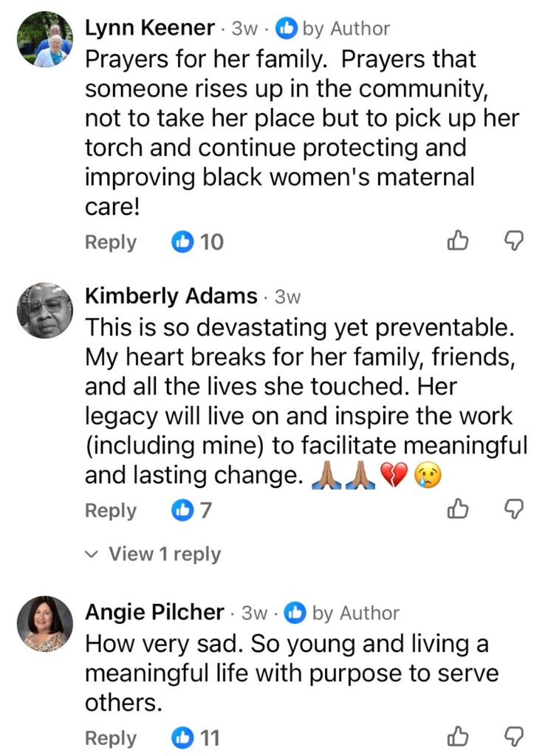The image size is (548, 756).
Task: Tap Kimberly Adams's profile picture
Action: 45,310
